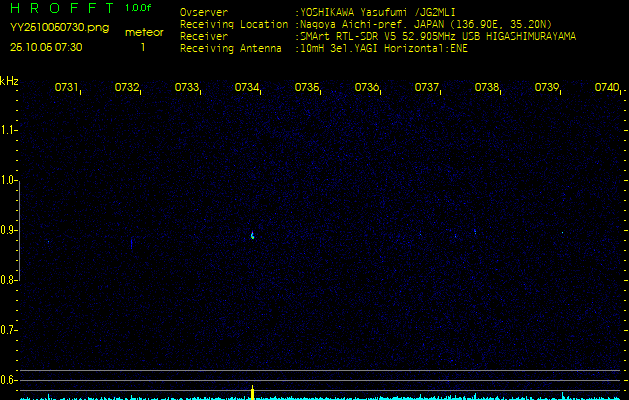Click the 0739 time tick label

point(546,88)
